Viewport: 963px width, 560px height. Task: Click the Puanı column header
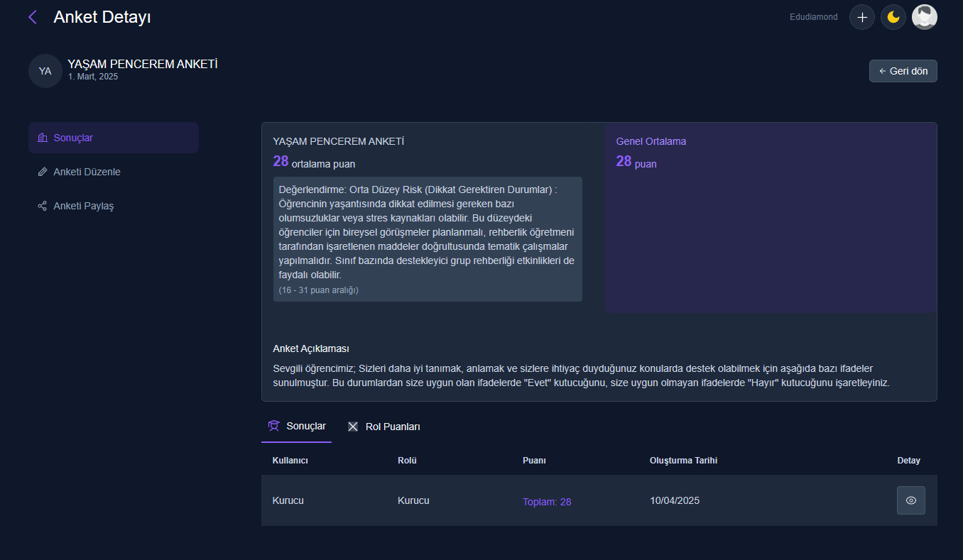pyautogui.click(x=534, y=461)
